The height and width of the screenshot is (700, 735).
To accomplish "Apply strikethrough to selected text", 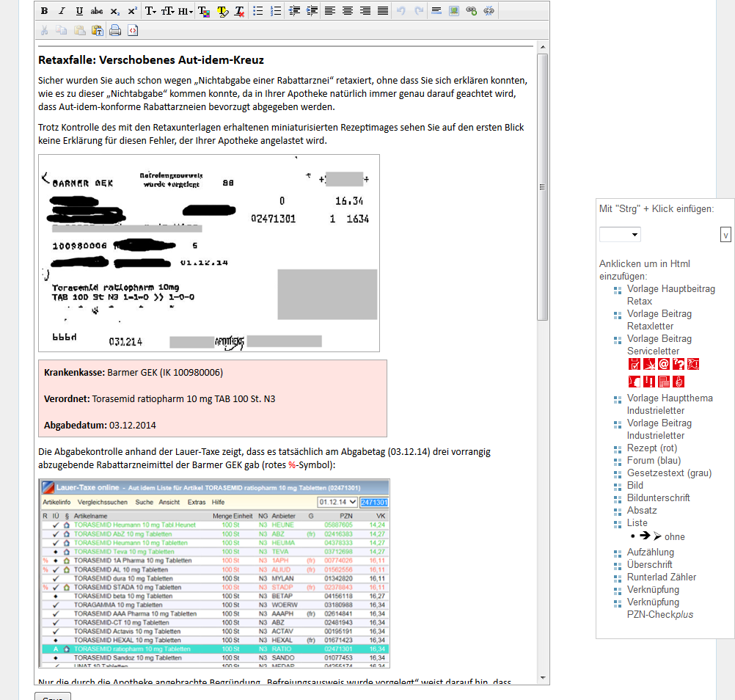I will click(x=96, y=11).
